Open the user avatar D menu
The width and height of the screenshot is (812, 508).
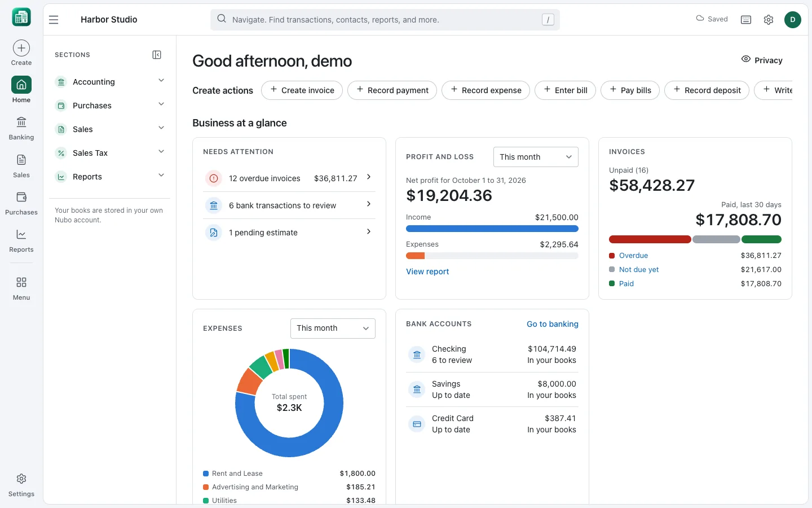point(792,20)
